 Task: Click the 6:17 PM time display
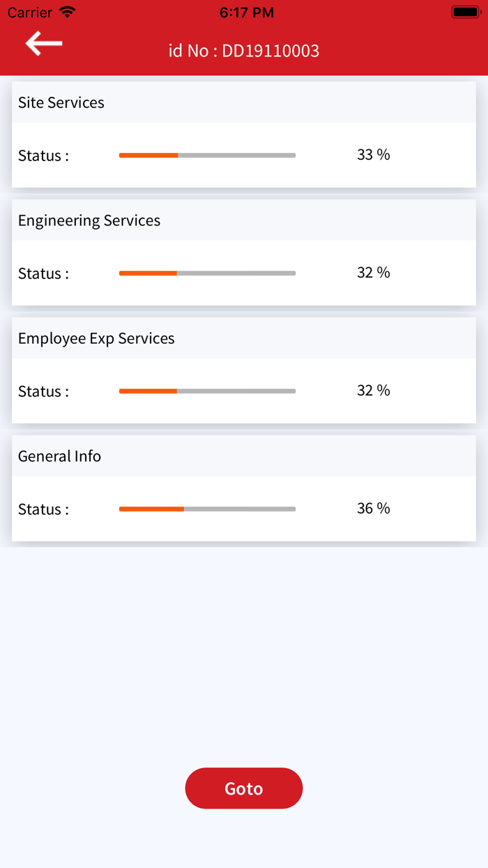coord(243,11)
